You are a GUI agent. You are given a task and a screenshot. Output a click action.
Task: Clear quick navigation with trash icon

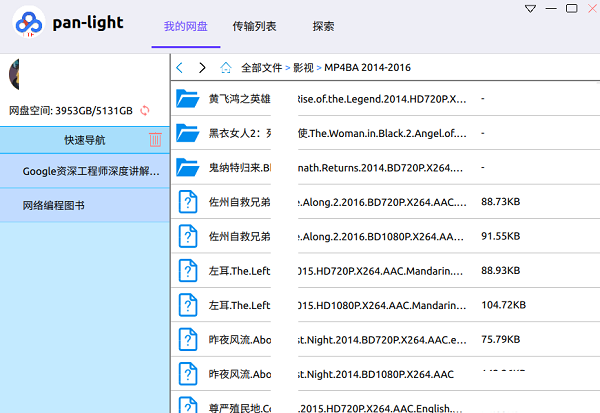click(155, 140)
